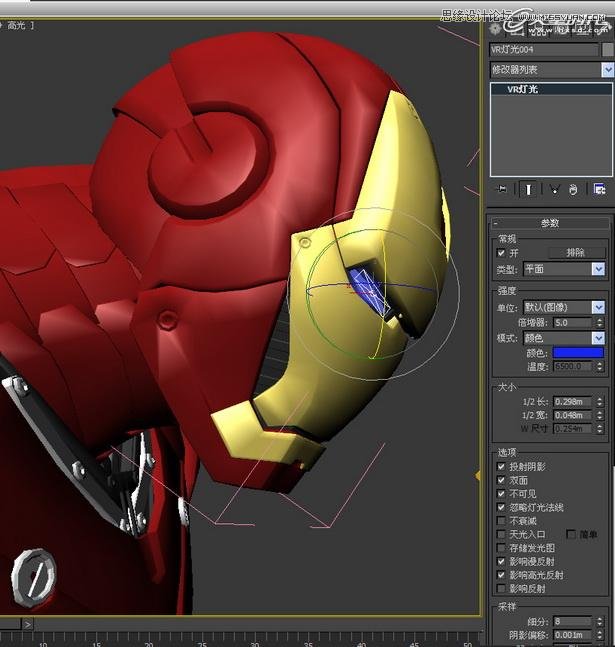Collapse the 参数 rollout header

tap(550, 223)
